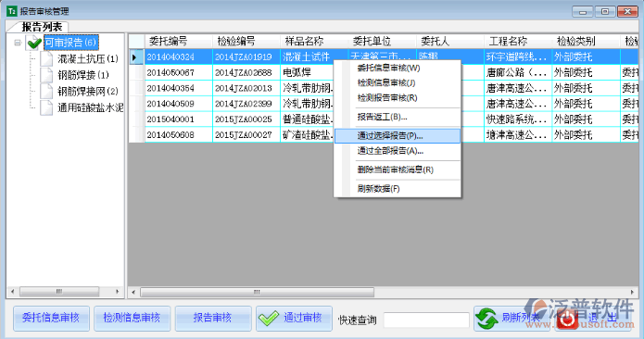Click the 检测信息审核 button at bottom
644x339 pixels.
pos(132,319)
